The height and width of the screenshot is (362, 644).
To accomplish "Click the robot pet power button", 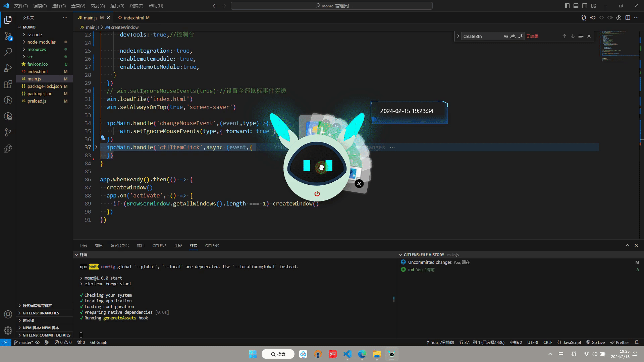I will point(317,194).
